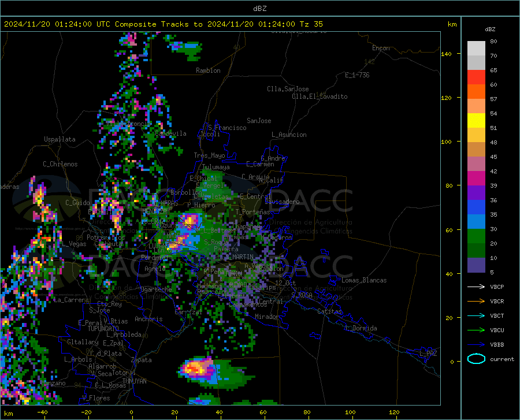This screenshot has height=420, width=520.
Task: Click the Clla.El_Cavadito place label
Action: pos(320,96)
